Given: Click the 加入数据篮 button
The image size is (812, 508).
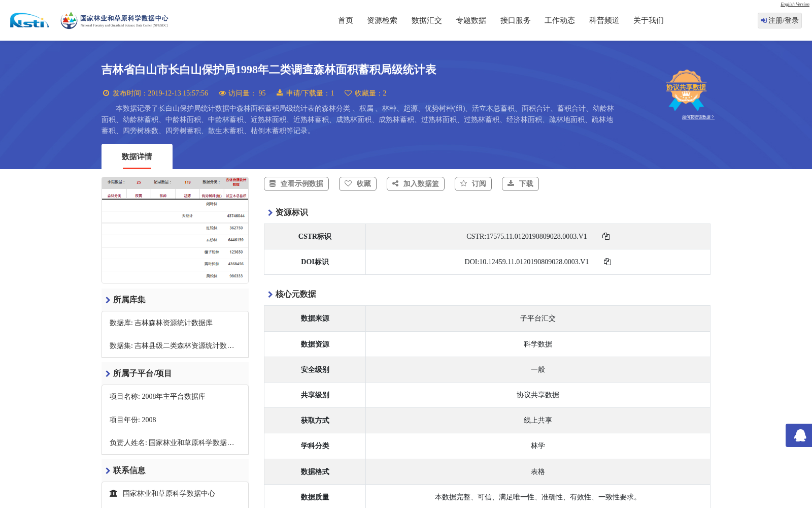Looking at the screenshot, I should [416, 184].
